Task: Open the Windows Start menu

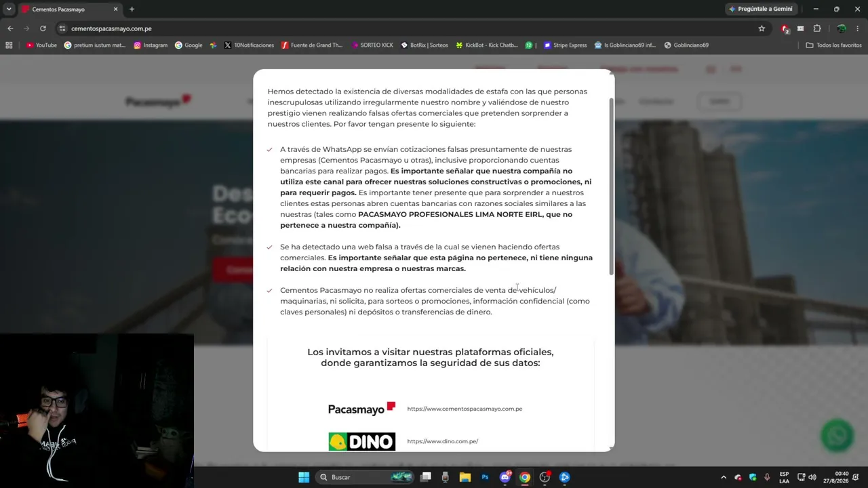Action: [x=304, y=477]
